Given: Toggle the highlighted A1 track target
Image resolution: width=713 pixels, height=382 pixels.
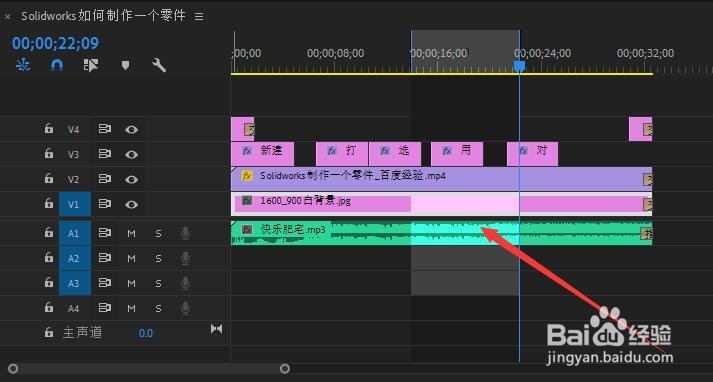Looking at the screenshot, I should pos(75,233).
